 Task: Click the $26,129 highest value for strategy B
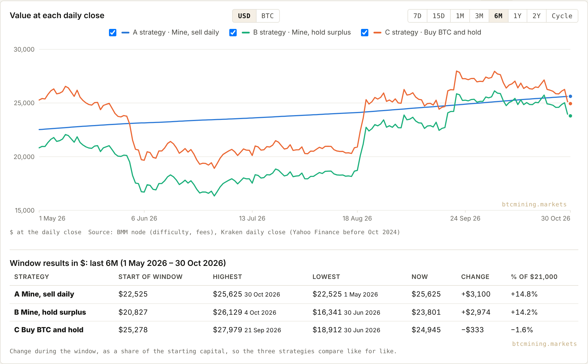(x=228, y=312)
